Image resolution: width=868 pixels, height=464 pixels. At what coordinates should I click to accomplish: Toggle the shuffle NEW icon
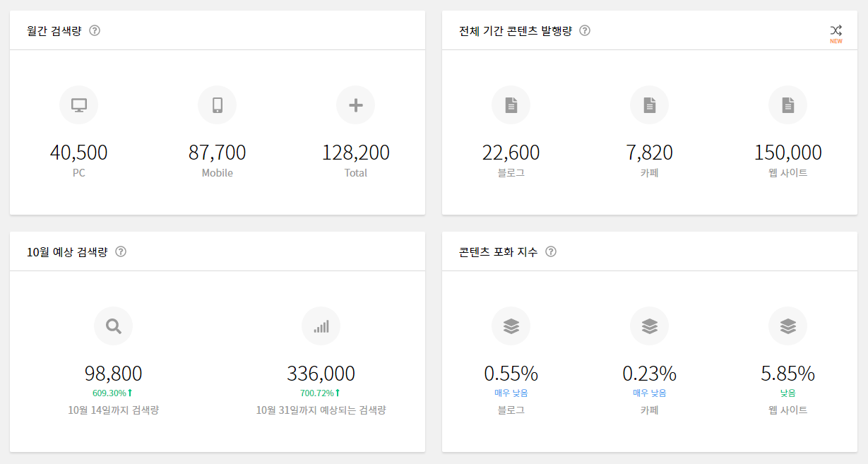pos(836,33)
